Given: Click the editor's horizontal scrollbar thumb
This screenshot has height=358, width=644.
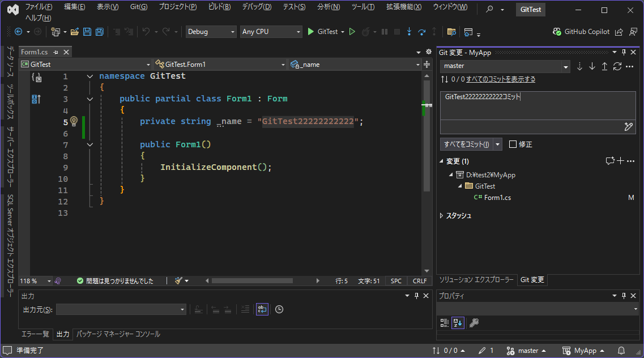Looking at the screenshot, I should 252,280.
